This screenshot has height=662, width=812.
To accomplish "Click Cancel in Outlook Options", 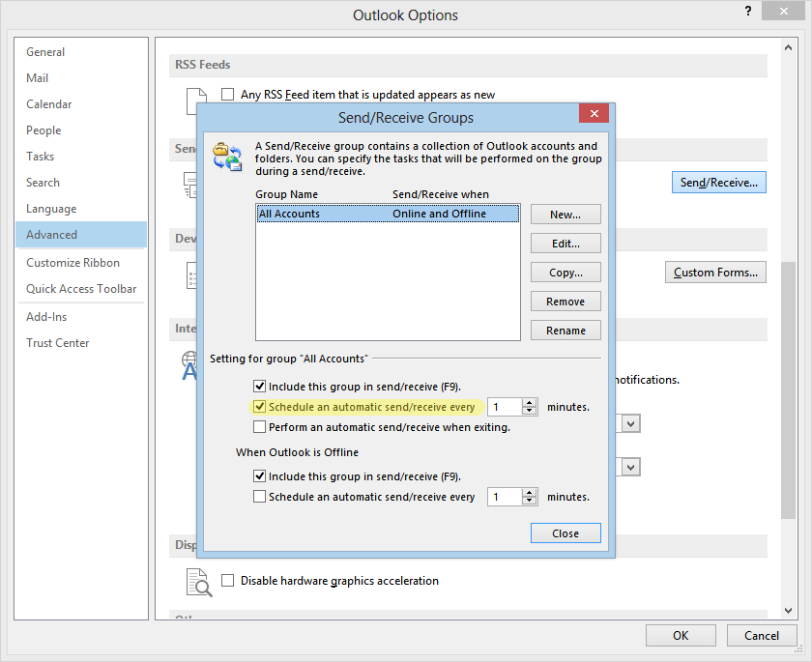I will tap(762, 636).
